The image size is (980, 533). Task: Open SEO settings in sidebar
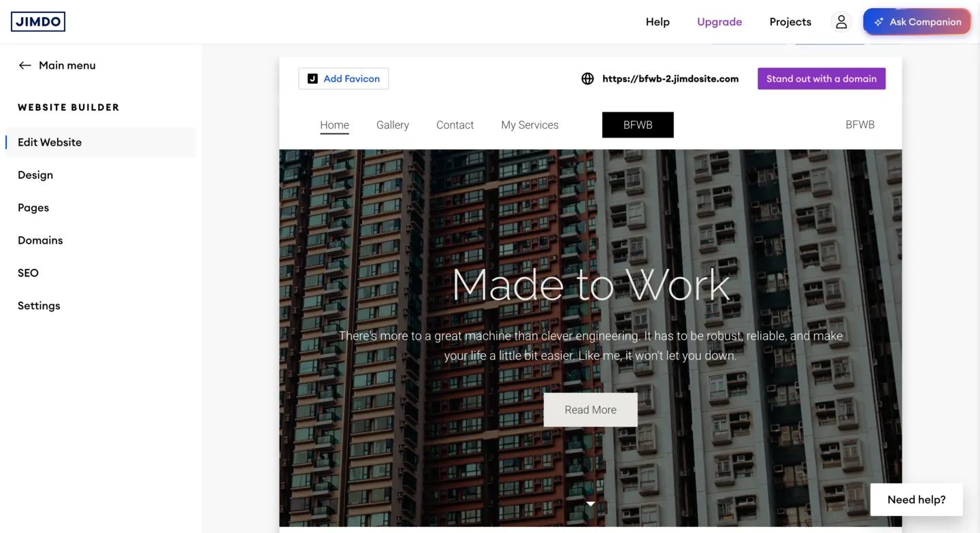28,273
